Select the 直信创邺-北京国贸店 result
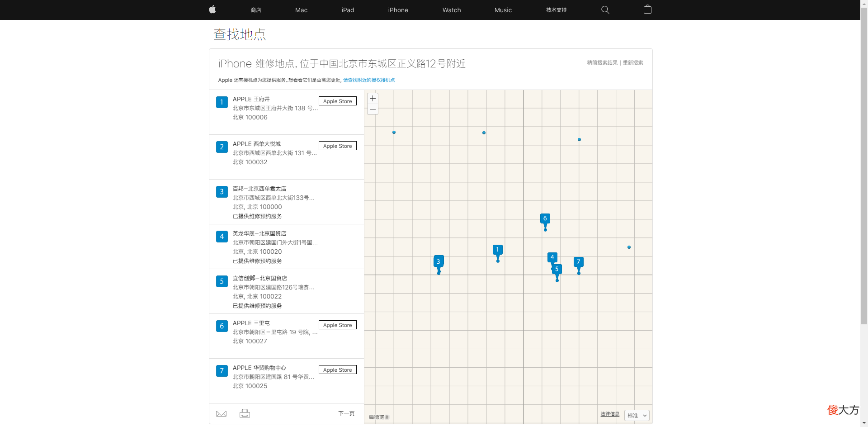The width and height of the screenshot is (868, 427). click(260, 278)
